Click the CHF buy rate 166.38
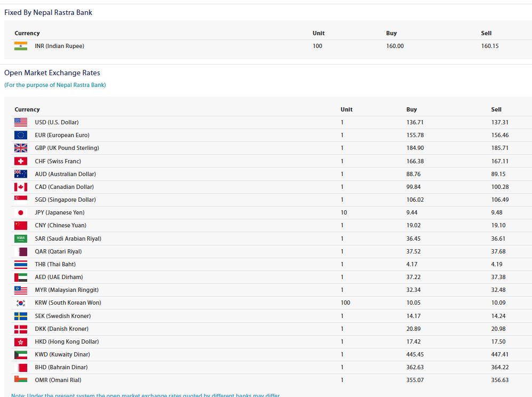The image size is (532, 397). (415, 161)
